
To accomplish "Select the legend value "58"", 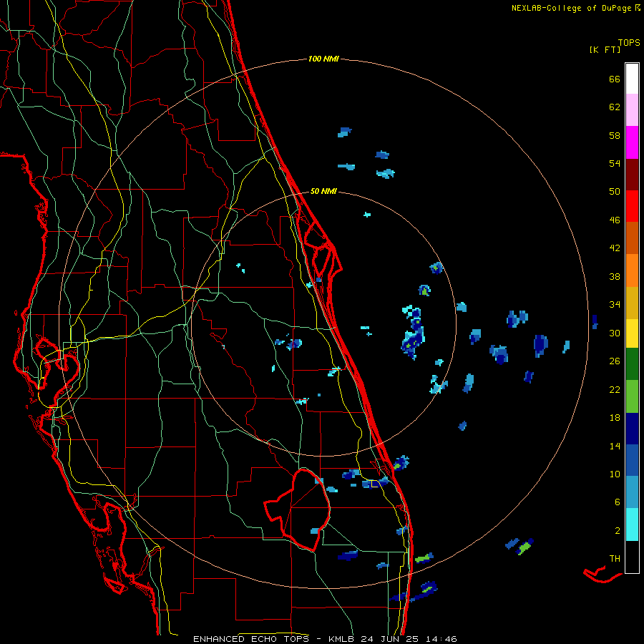I will [615, 135].
